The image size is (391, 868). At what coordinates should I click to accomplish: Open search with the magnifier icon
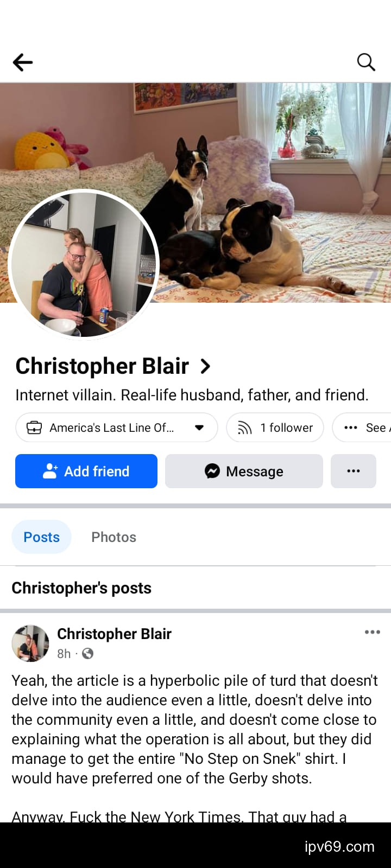(366, 62)
